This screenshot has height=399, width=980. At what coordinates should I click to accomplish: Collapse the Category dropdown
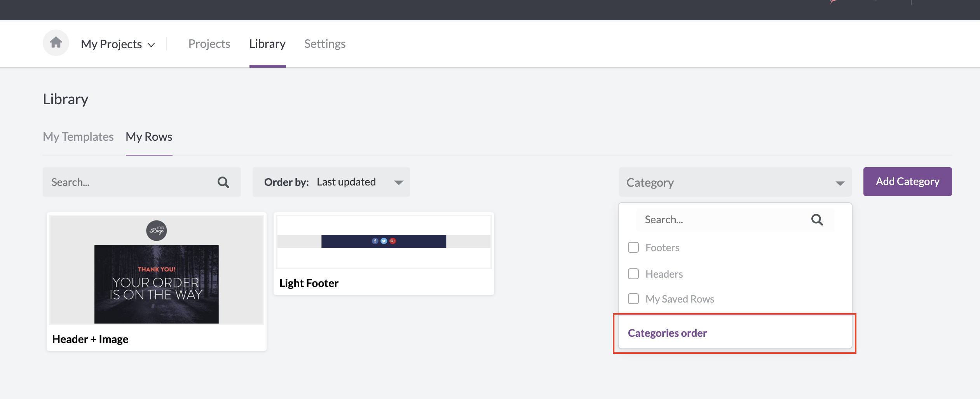tap(735, 182)
